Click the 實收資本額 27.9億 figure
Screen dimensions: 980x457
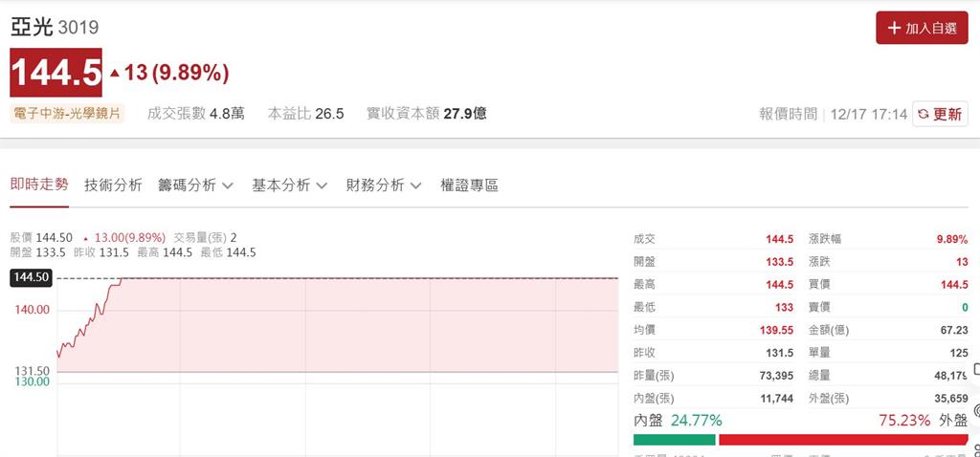point(426,114)
